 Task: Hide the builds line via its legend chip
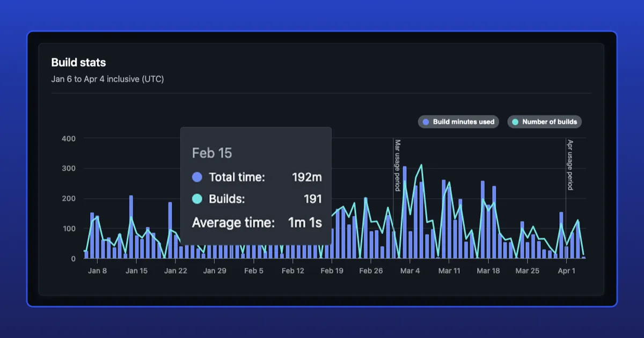[545, 122]
